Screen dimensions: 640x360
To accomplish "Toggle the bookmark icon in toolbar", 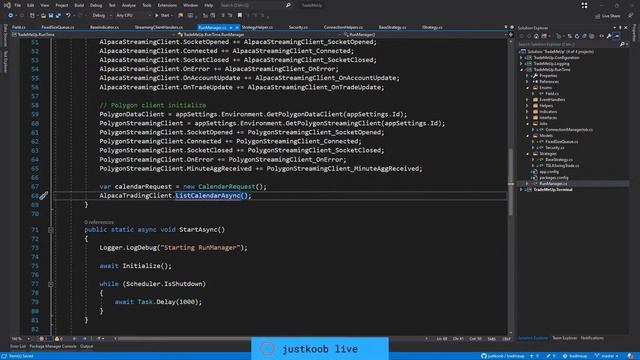I will (x=240, y=16).
